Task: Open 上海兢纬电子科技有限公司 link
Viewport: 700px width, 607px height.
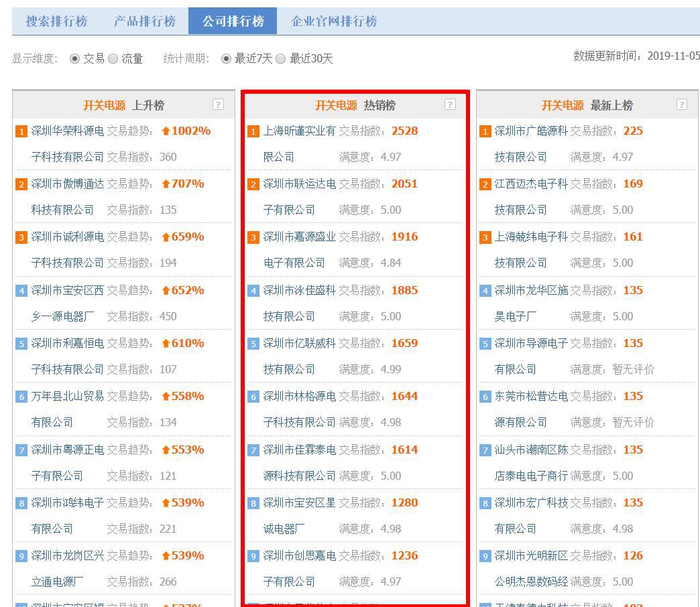Action: [x=531, y=250]
